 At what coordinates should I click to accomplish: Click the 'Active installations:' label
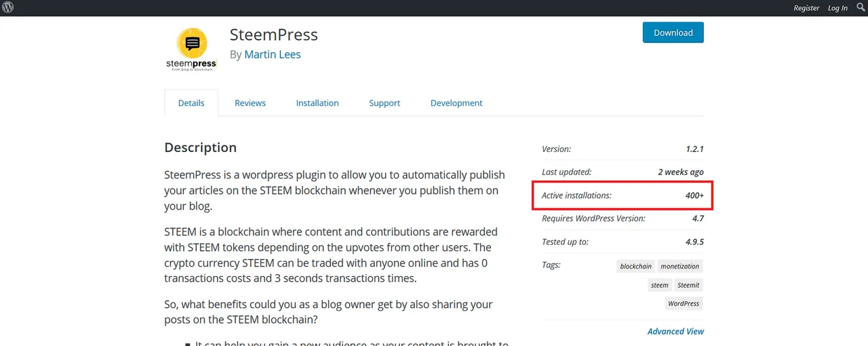point(576,195)
